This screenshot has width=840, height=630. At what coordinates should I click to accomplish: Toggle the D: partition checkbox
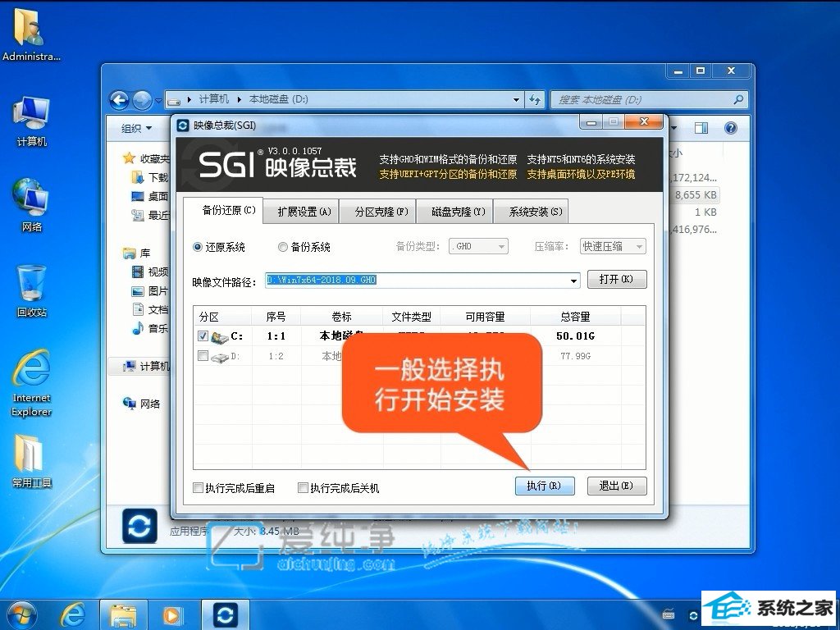[203, 356]
